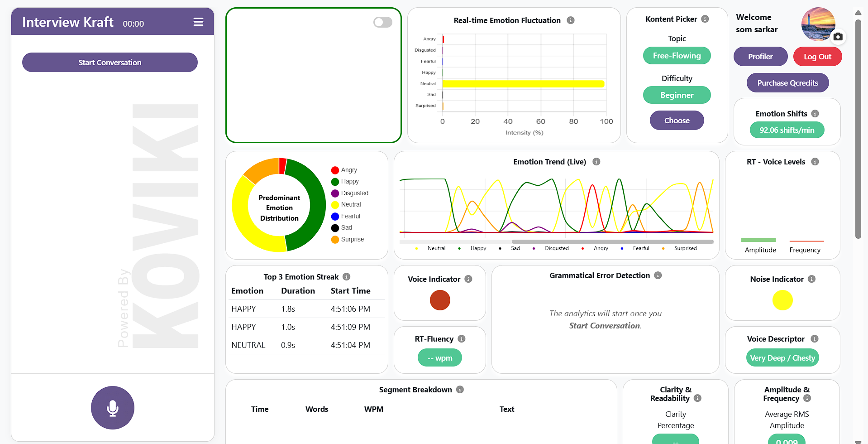The height and width of the screenshot is (444, 868).
Task: Click the Log Out button
Action: pyautogui.click(x=817, y=57)
